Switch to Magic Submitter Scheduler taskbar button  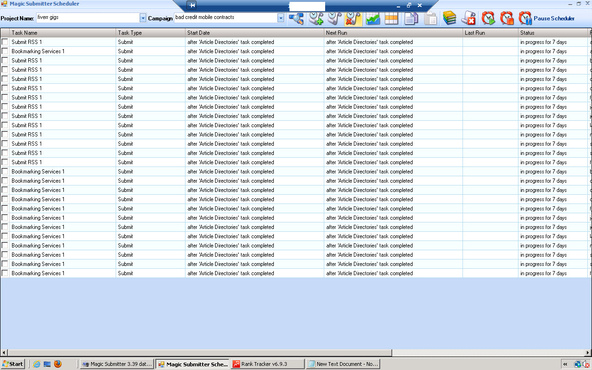[193, 364]
